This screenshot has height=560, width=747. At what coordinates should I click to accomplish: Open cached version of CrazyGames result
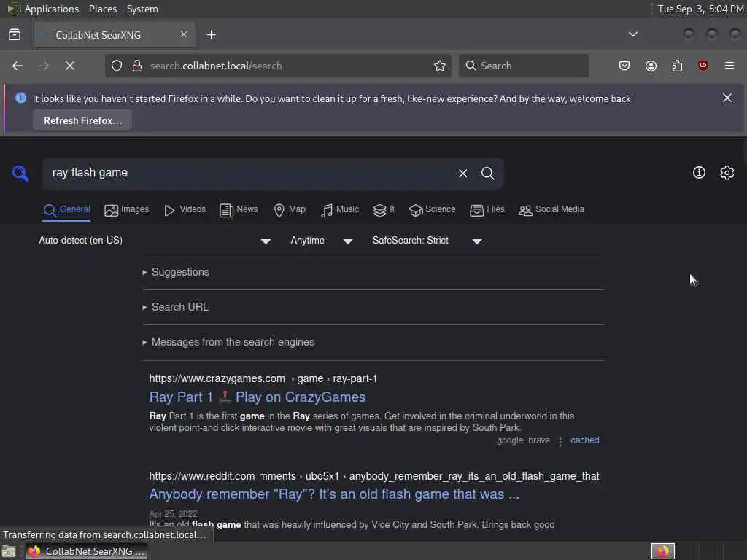[x=584, y=440]
